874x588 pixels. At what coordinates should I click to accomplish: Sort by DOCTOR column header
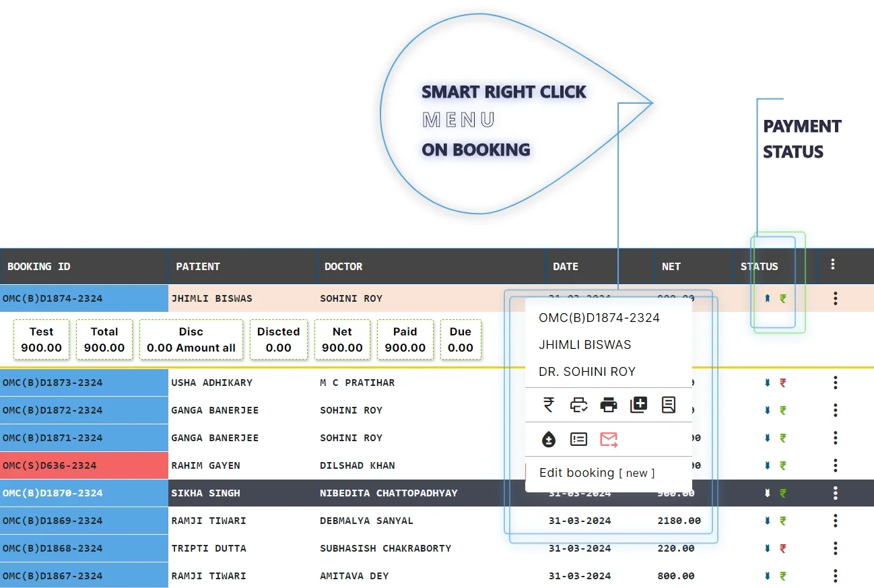343,266
